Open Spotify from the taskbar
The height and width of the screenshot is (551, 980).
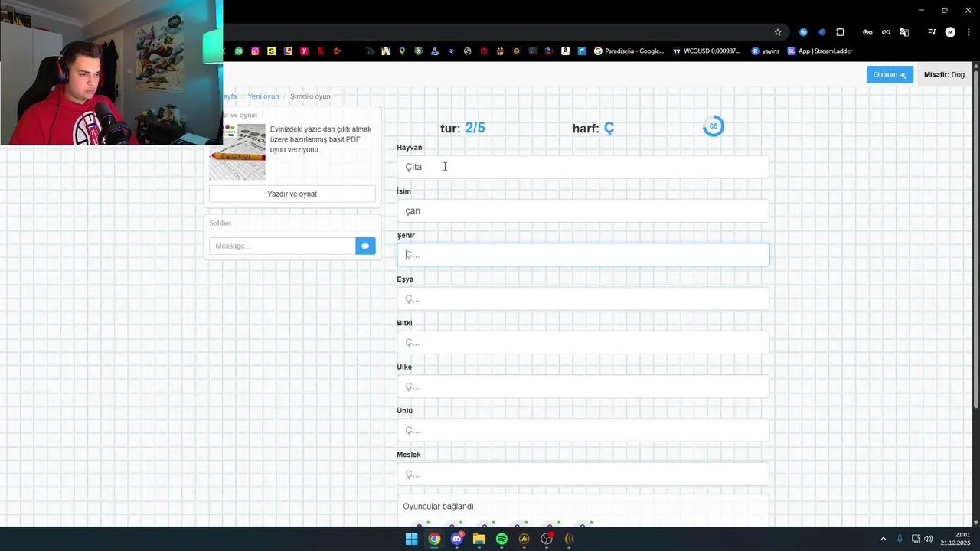point(501,539)
